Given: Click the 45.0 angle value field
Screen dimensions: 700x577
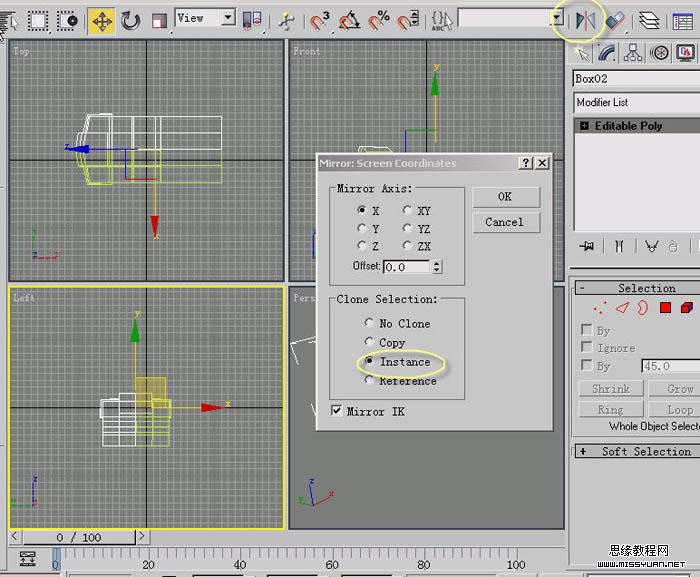Looking at the screenshot, I should [x=671, y=366].
